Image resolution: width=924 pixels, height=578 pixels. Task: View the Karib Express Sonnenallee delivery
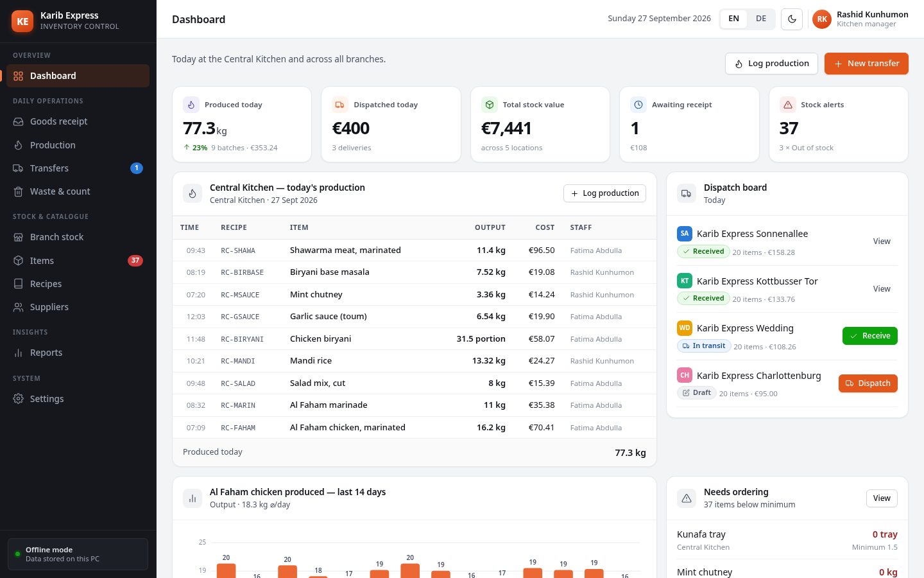click(882, 241)
